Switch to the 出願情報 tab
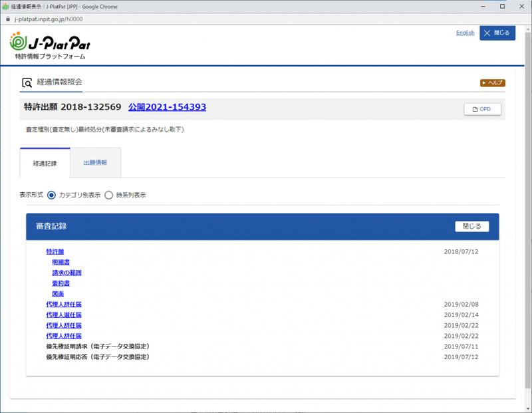The width and height of the screenshot is (532, 413). [x=95, y=162]
